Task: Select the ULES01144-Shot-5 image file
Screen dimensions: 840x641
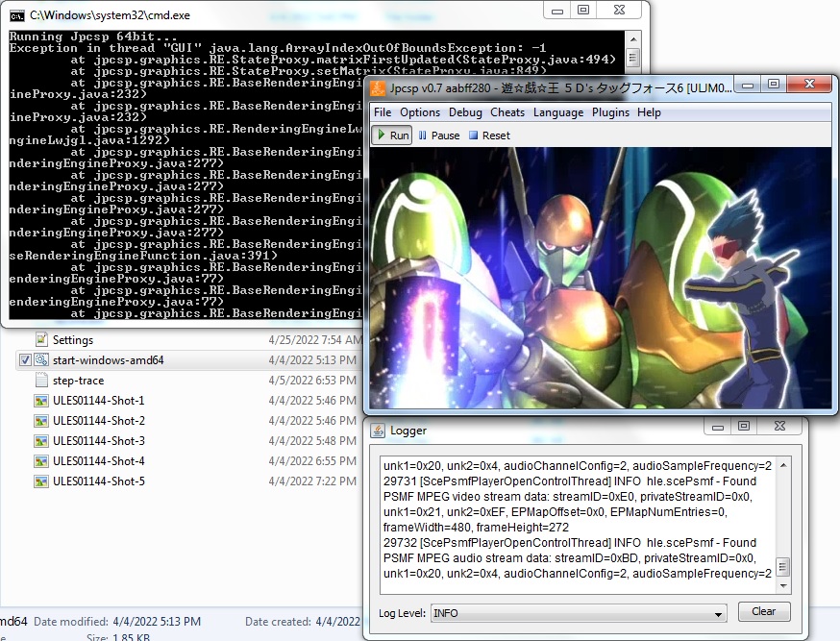Action: point(98,481)
